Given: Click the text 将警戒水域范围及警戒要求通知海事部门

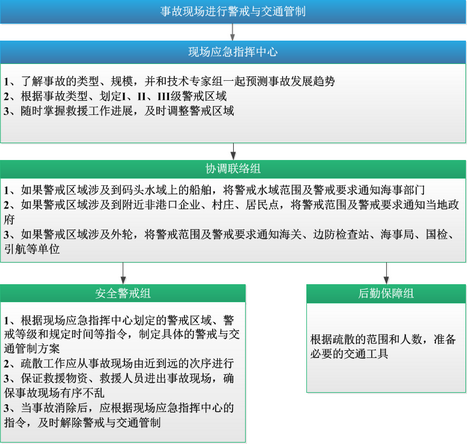Looking at the screenshot, I should coord(324,190).
